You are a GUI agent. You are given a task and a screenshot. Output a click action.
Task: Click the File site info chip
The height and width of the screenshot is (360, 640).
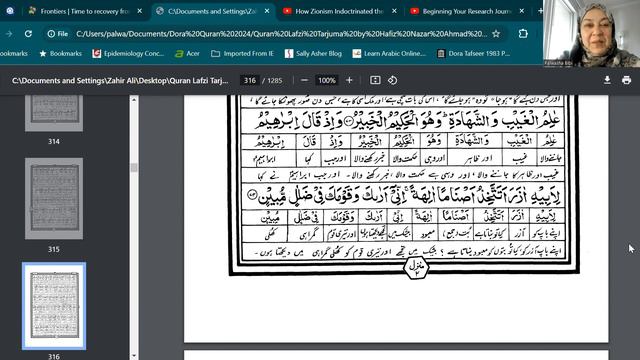(58, 34)
